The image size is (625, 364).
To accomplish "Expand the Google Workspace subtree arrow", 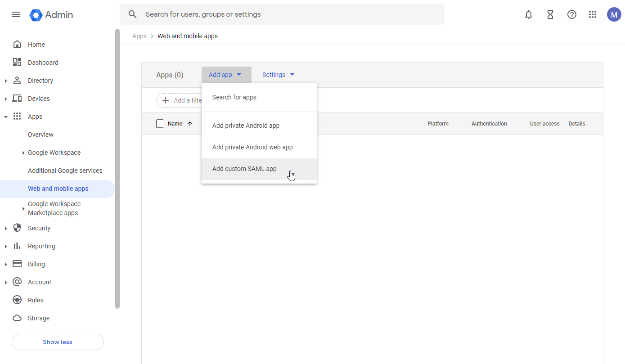I will point(23,153).
